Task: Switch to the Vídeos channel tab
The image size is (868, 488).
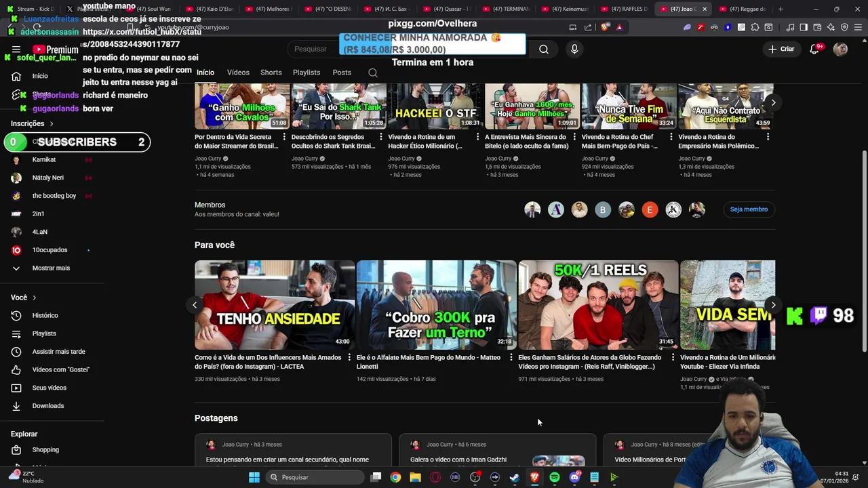Action: click(238, 73)
